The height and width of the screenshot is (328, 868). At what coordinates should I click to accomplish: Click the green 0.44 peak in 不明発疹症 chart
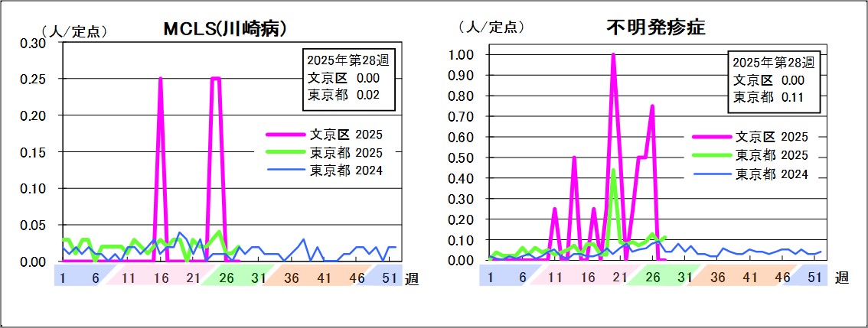click(x=613, y=171)
